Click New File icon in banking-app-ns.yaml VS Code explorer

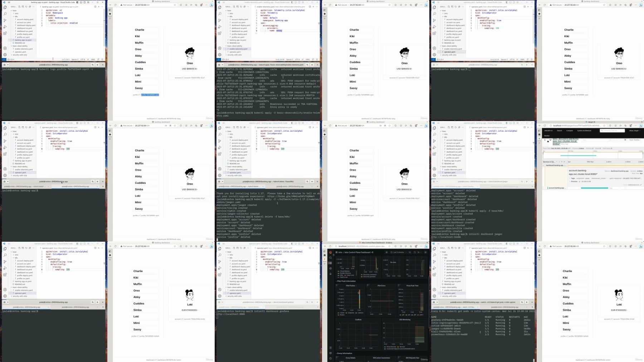19,6
